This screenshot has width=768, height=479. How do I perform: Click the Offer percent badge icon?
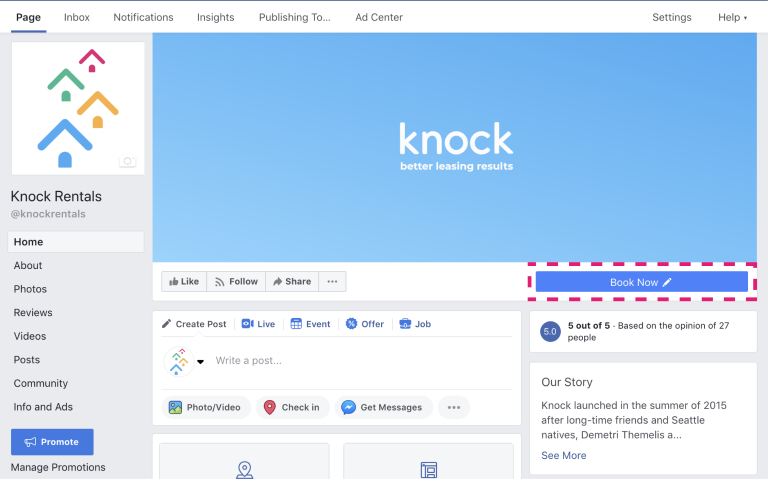coord(351,324)
